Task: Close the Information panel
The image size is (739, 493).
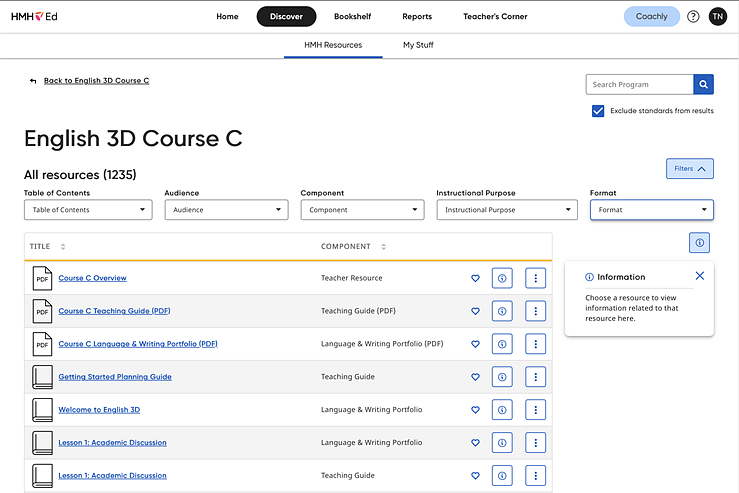Action: 700,276
